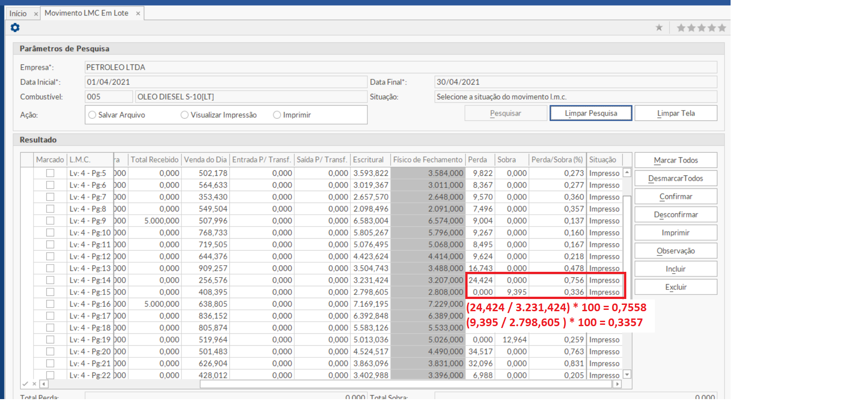Click the horizontal scrollbar thumb
This screenshot has height=405, width=868.
[406, 384]
